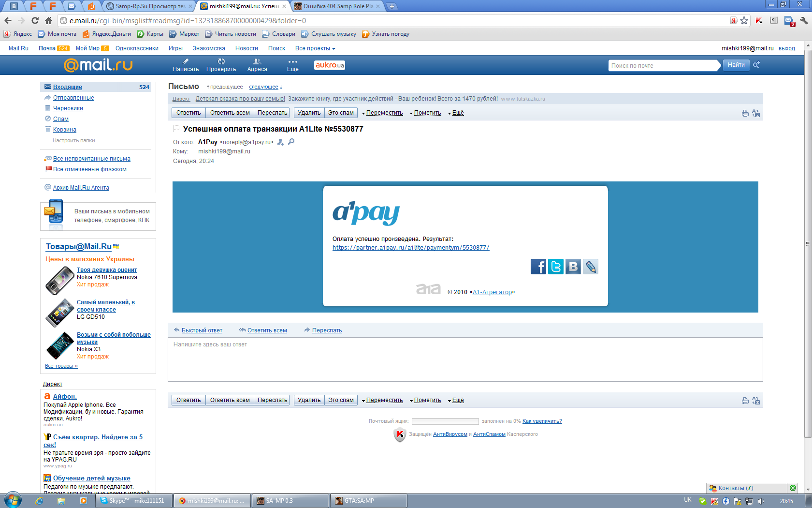The image size is (812, 508).
Task: Click the top Переслать forward button
Action: coord(272,113)
